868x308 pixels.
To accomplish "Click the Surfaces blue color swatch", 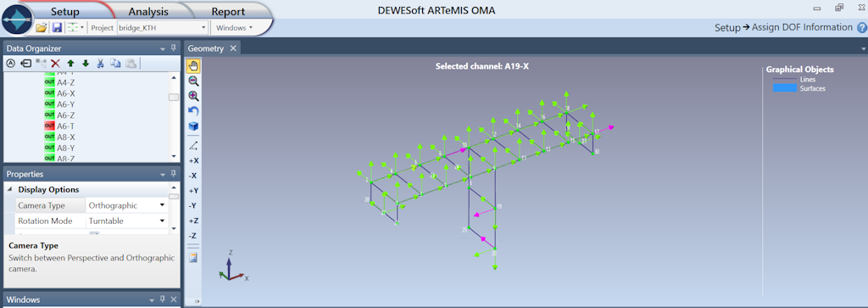I will [x=784, y=88].
